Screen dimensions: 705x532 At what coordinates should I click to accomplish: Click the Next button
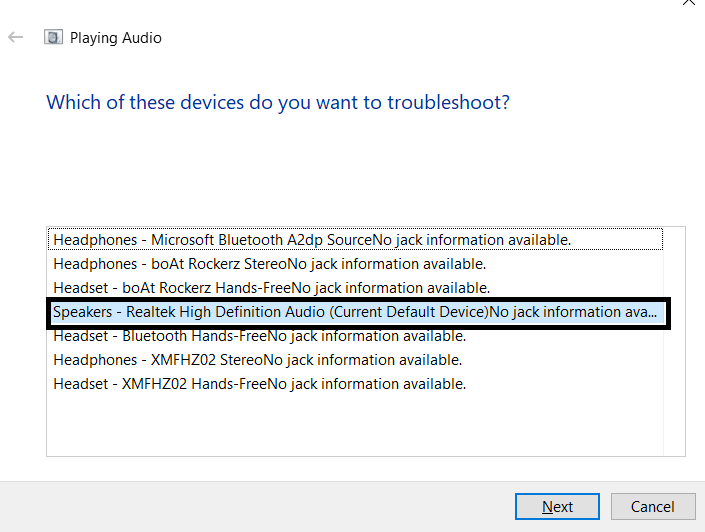click(x=557, y=506)
